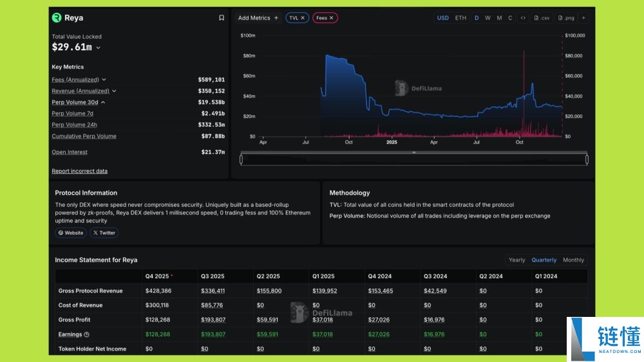Click Perp Volume 24h label

[x=74, y=124]
